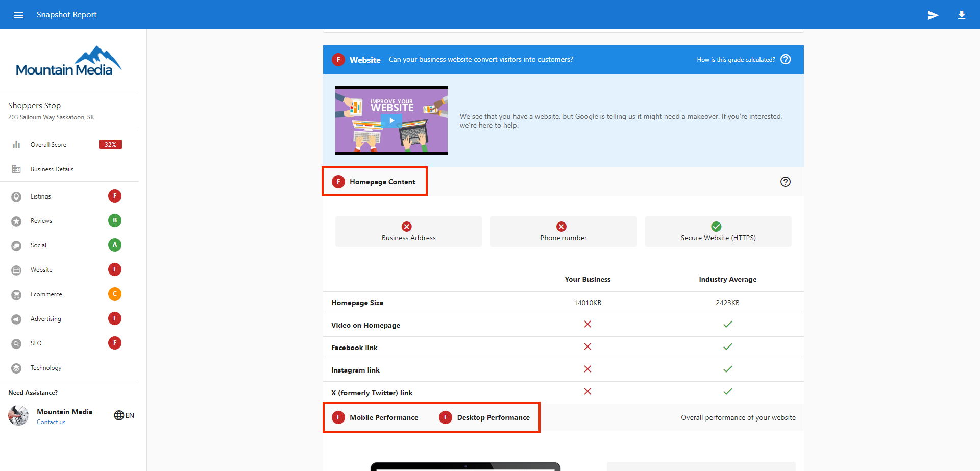Click the X (formerly Twitter) link row label
Viewport: 980px width, 471px height.
372,393
